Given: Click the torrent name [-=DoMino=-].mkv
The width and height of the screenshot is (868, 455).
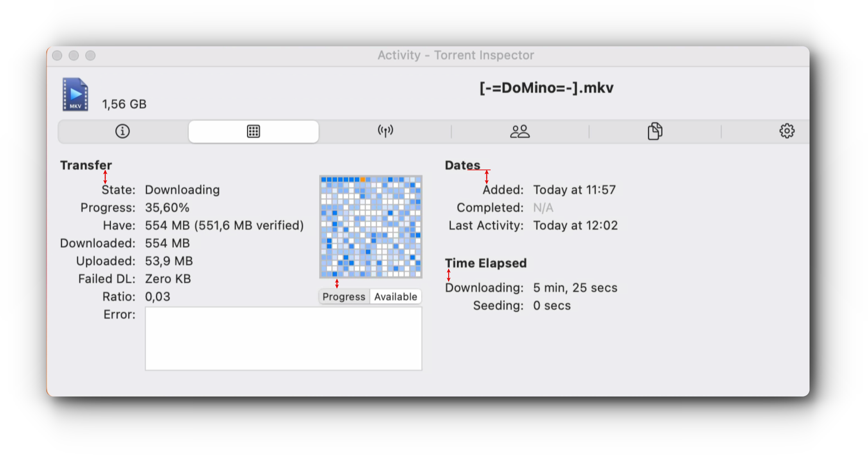Looking at the screenshot, I should pos(546,88).
